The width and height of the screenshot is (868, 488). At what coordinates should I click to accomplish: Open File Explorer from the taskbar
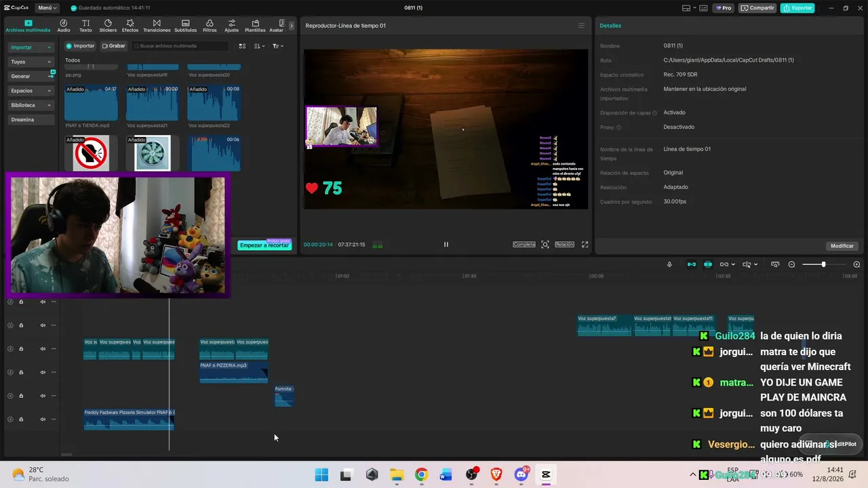397,474
